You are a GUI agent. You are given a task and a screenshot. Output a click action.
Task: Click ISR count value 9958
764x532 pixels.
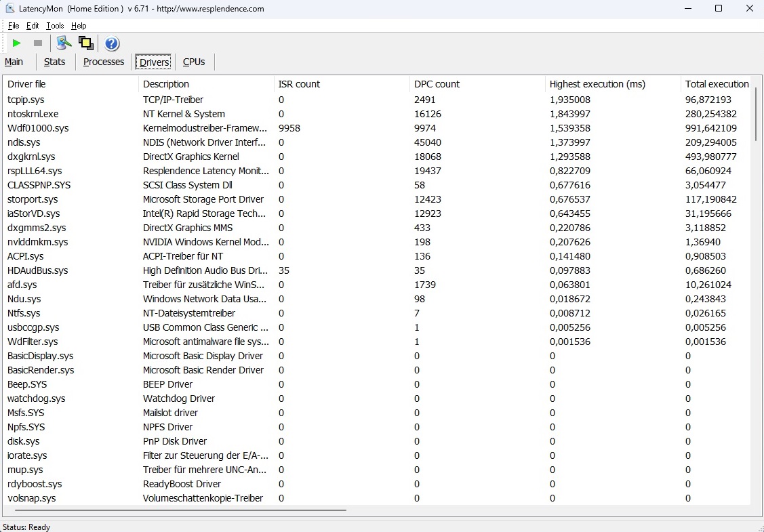[289, 128]
